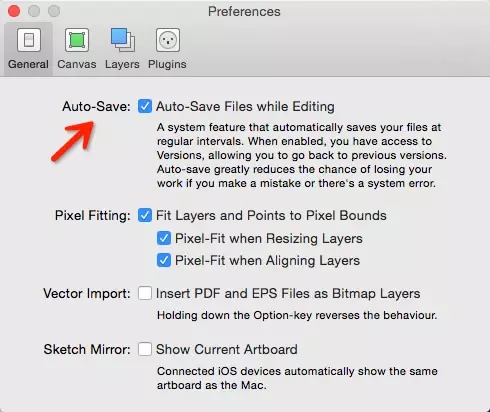Click the Plugins tab label
The image size is (490, 412).
[167, 64]
